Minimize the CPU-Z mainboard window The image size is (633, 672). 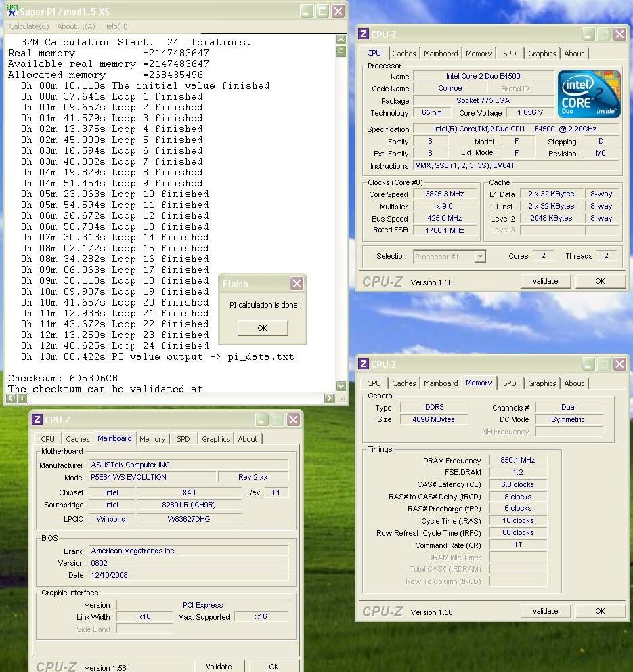click(x=262, y=419)
